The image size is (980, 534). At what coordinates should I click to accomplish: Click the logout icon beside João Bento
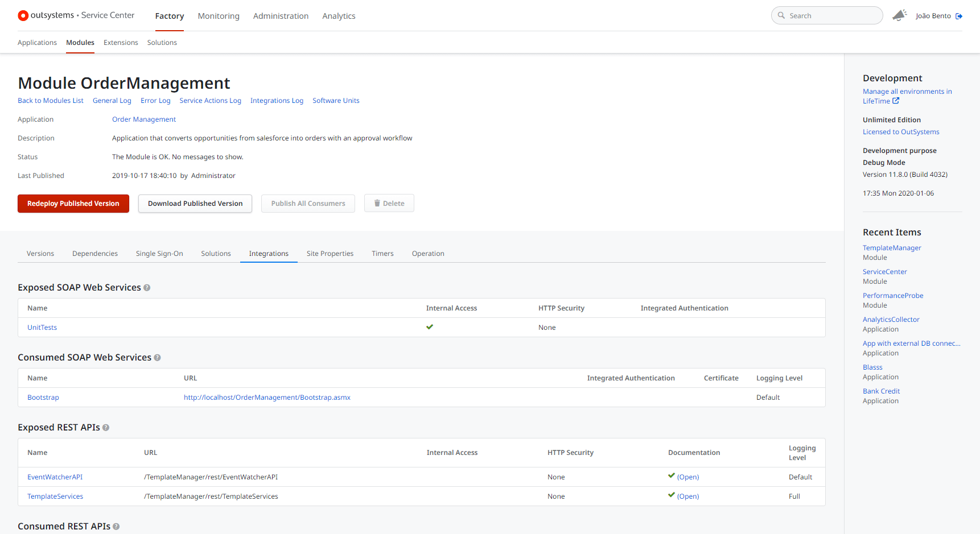click(959, 16)
